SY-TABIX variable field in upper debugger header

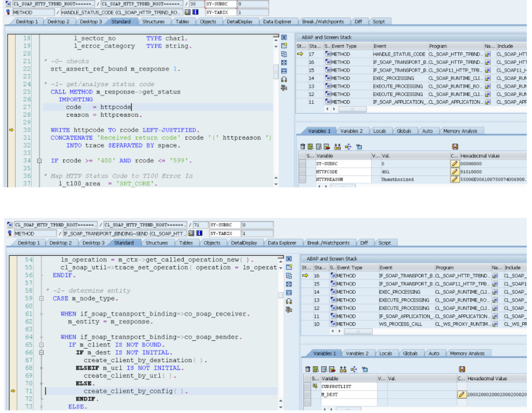(221, 12)
